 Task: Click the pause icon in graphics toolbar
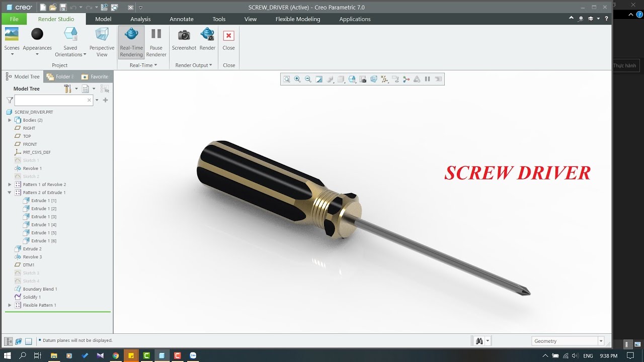[x=427, y=79]
